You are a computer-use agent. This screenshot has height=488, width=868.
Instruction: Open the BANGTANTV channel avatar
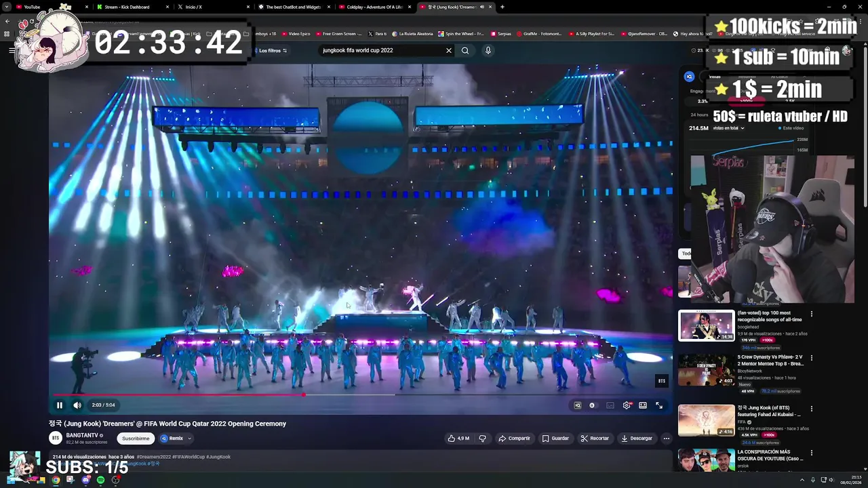coord(56,438)
